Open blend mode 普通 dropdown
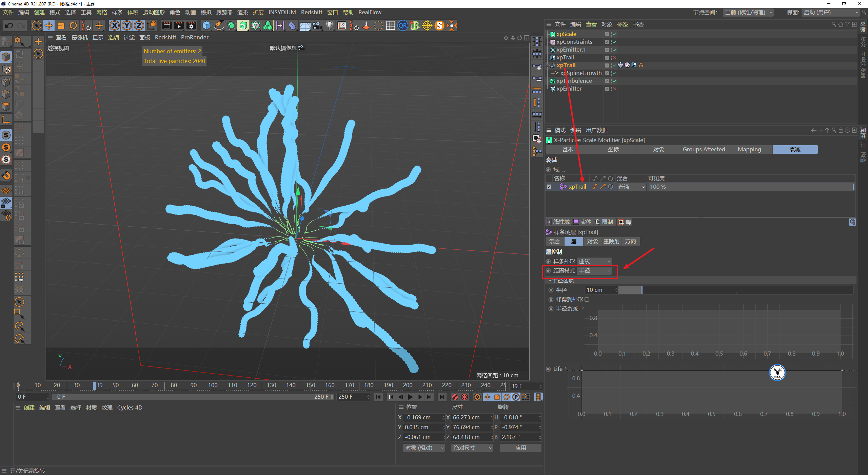This screenshot has width=868, height=475. [x=631, y=187]
